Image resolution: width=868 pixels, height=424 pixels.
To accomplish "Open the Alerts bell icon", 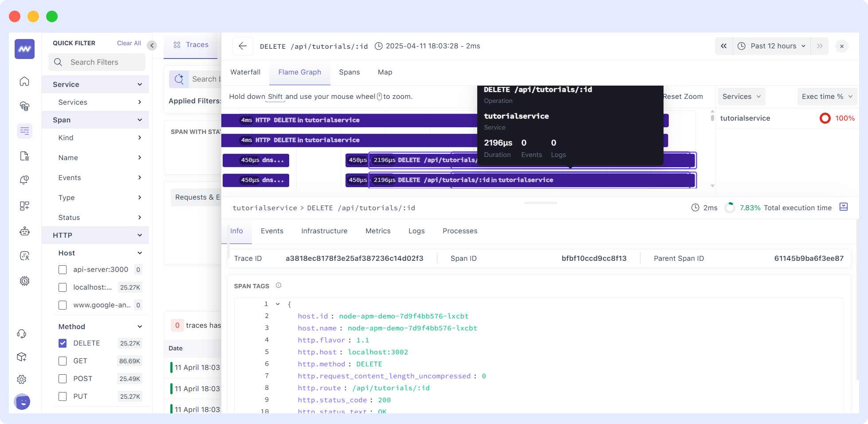I will click(x=24, y=179).
